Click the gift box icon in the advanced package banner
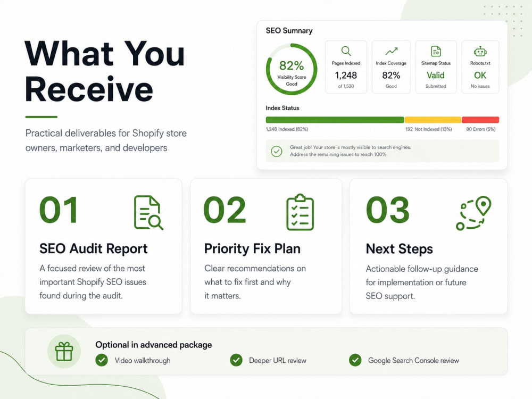Screen dimensions: 532x399 coord(64,352)
